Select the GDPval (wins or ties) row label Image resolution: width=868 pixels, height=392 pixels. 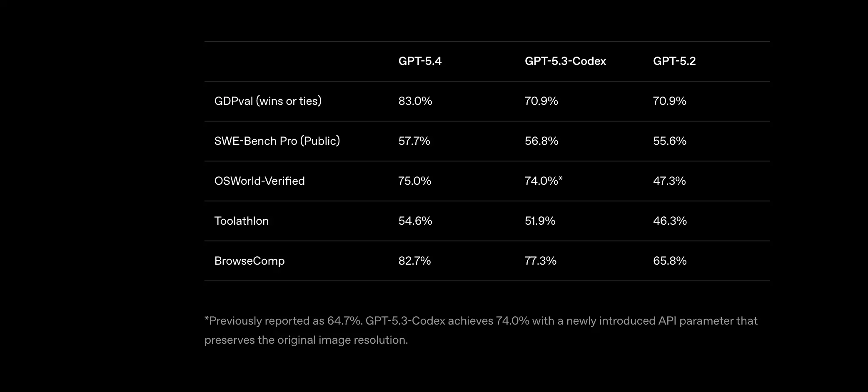pyautogui.click(x=268, y=101)
